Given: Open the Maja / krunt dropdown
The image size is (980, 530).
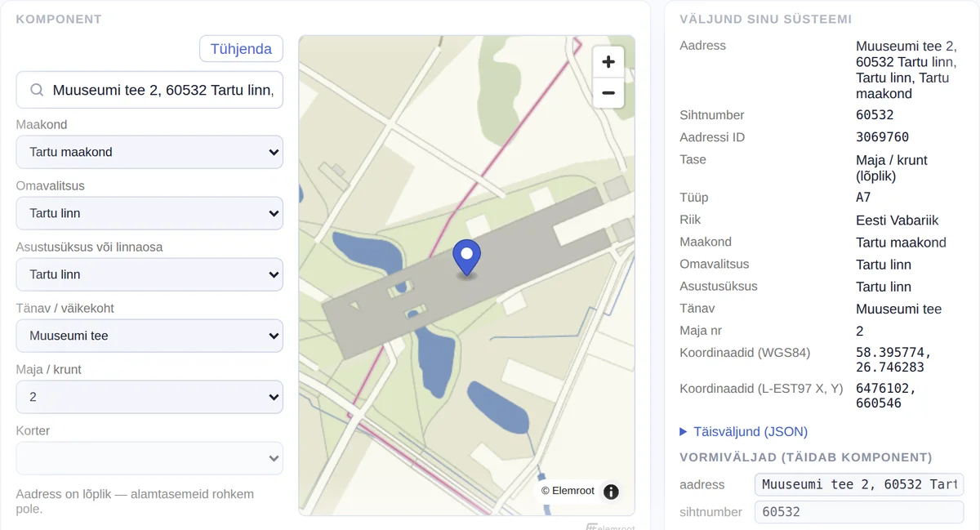Looking at the screenshot, I should point(149,397).
